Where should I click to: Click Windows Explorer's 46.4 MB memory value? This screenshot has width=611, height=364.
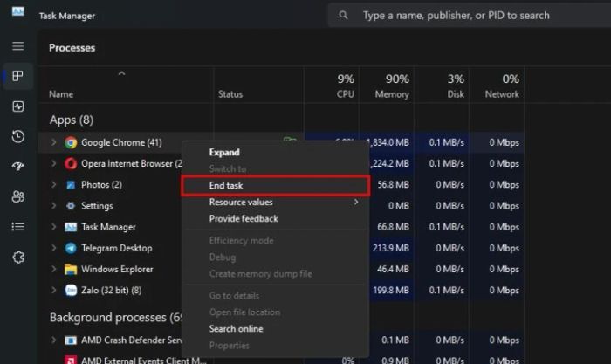pos(393,270)
